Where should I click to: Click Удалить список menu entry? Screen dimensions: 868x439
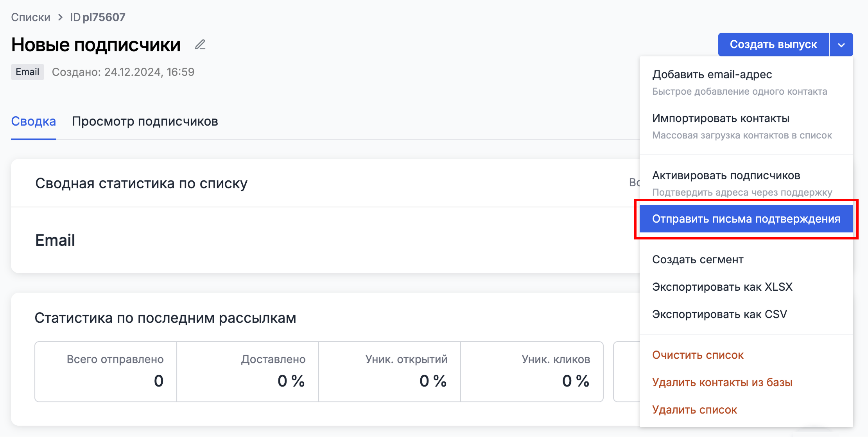(694, 410)
